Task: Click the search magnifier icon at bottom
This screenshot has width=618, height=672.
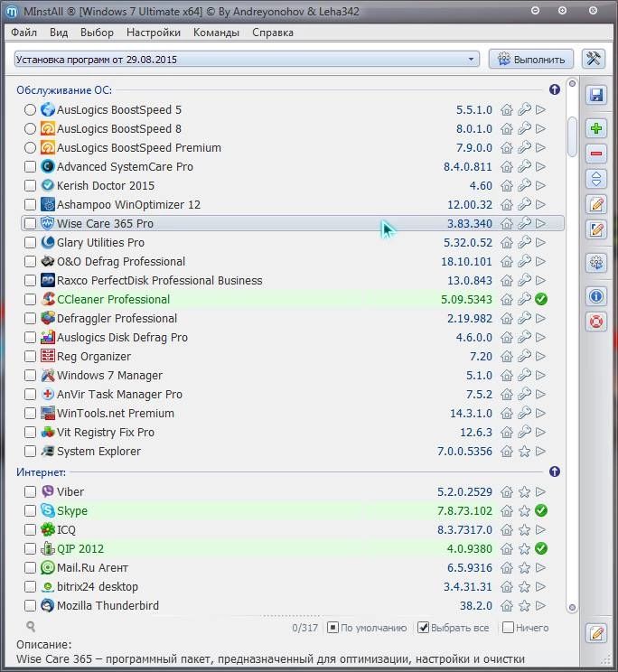Action: click(31, 627)
